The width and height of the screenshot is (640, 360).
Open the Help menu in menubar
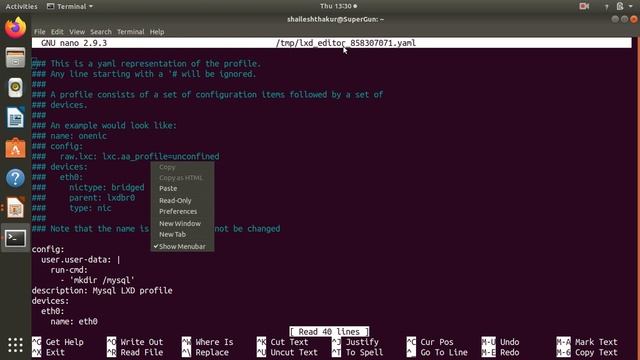[x=157, y=31]
